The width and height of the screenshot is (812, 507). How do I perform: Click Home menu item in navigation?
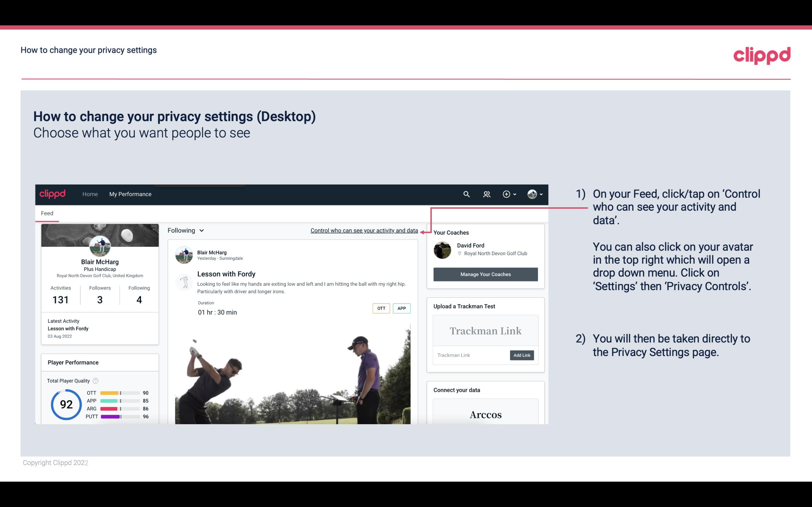(89, 194)
